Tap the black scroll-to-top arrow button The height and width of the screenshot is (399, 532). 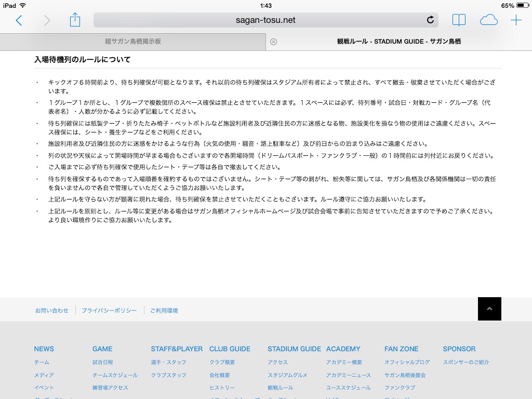pyautogui.click(x=489, y=309)
